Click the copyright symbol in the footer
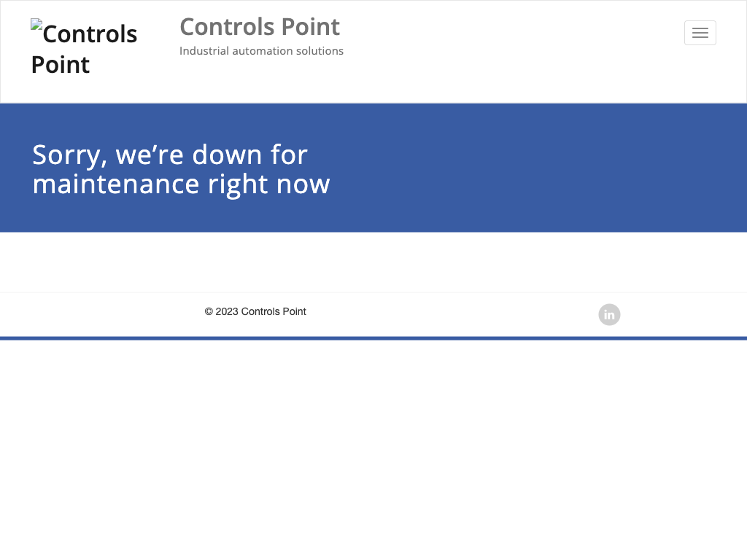This screenshot has height=560, width=747. (209, 311)
